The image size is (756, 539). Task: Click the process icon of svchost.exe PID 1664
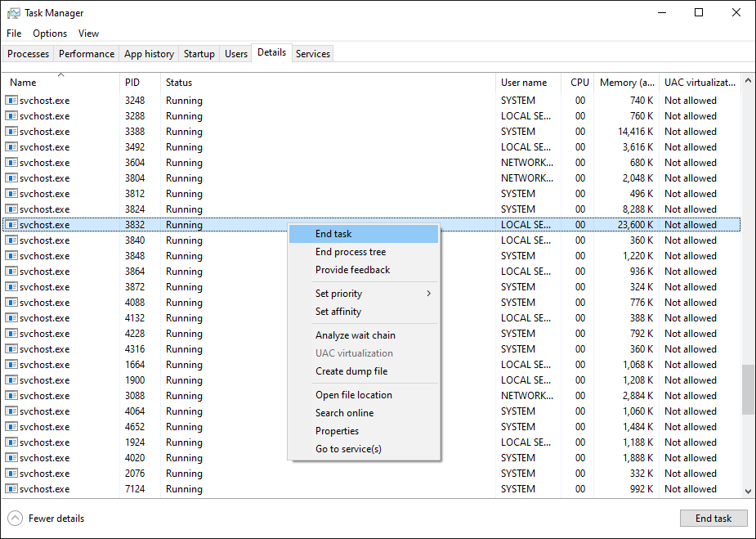pyautogui.click(x=11, y=364)
